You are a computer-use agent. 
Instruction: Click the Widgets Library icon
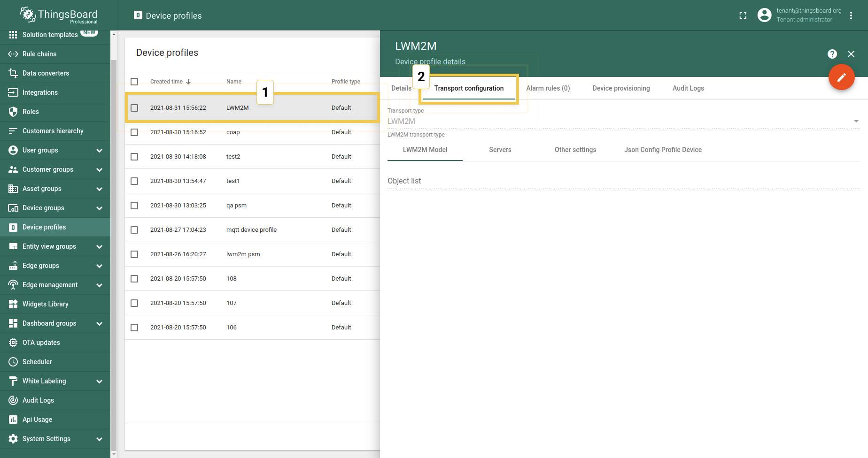[x=13, y=304]
